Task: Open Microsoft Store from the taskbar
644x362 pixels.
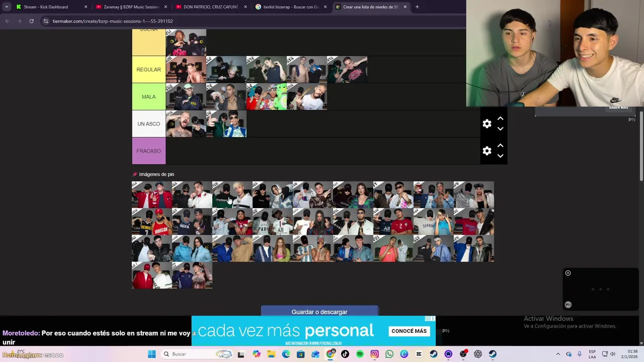Action: [x=300, y=354]
